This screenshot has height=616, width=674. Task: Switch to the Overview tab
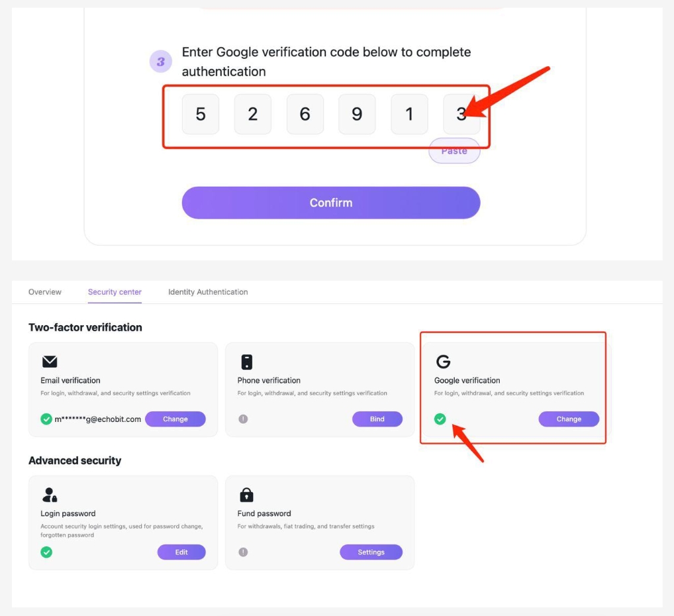click(x=45, y=292)
